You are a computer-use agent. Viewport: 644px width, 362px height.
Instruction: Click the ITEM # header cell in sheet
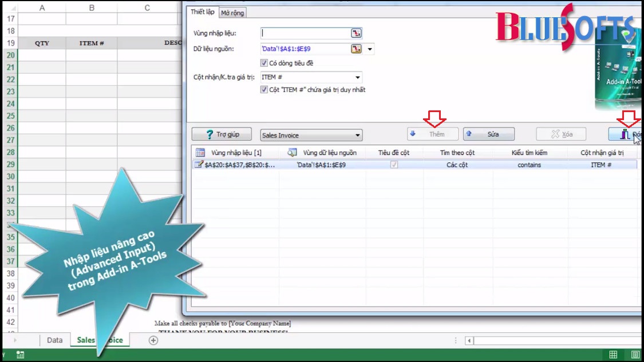tap(92, 43)
